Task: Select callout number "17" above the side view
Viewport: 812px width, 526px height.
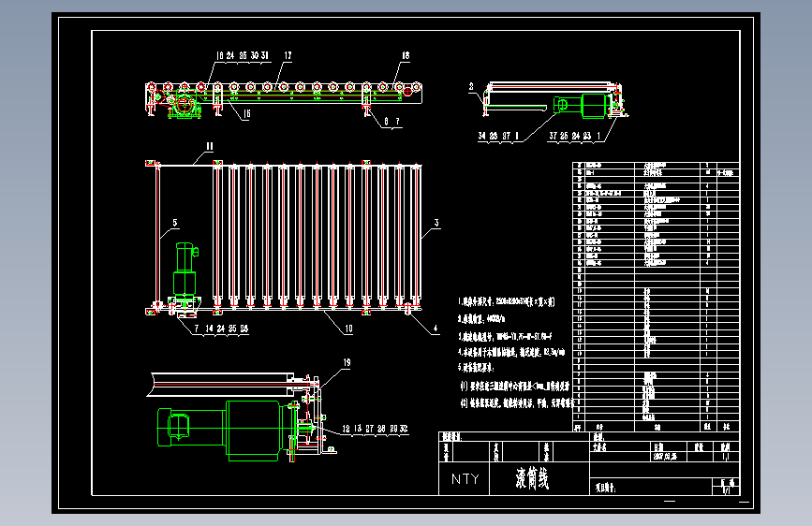Action: coord(288,55)
